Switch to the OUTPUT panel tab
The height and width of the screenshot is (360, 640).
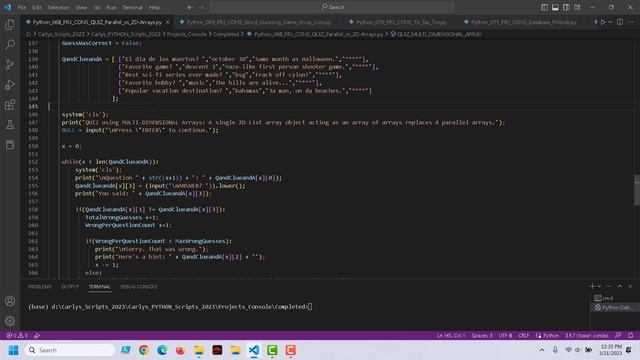tap(70, 287)
